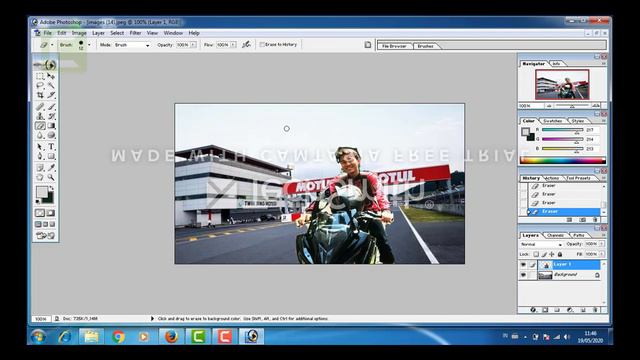Toggle lock image pixels checkbox
640x360 pixels.
[x=544, y=254]
